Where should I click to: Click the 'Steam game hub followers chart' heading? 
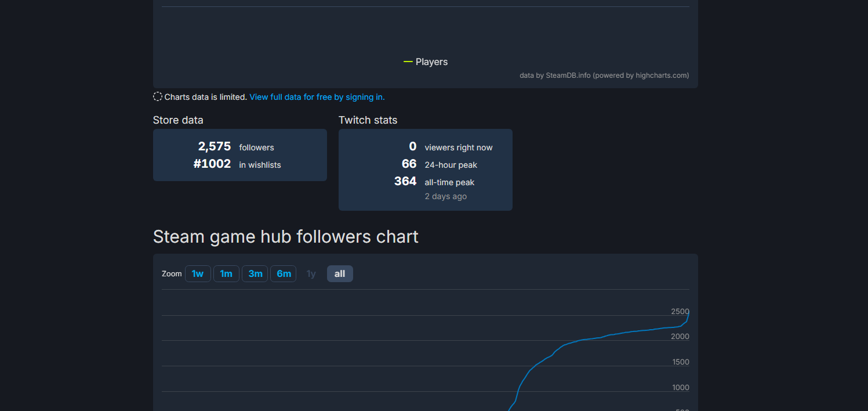pos(285,237)
